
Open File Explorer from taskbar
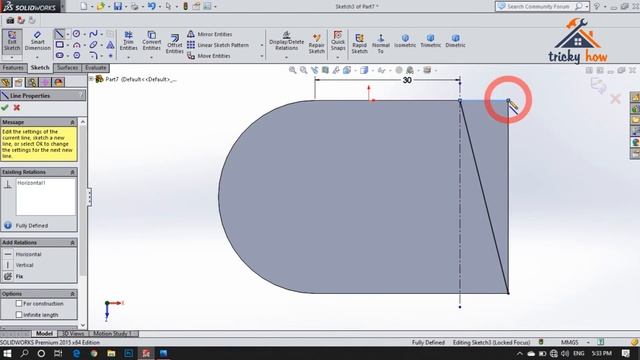111,353
